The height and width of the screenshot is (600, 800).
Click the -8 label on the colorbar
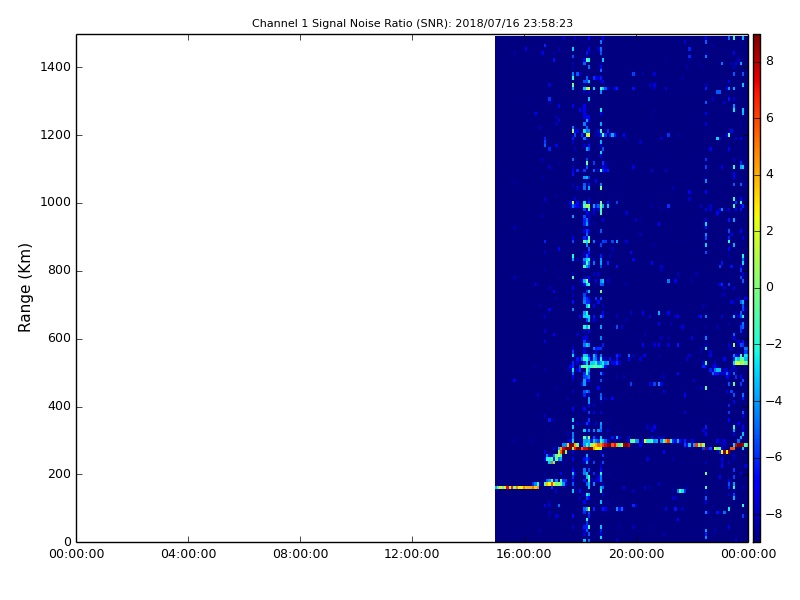click(x=773, y=514)
